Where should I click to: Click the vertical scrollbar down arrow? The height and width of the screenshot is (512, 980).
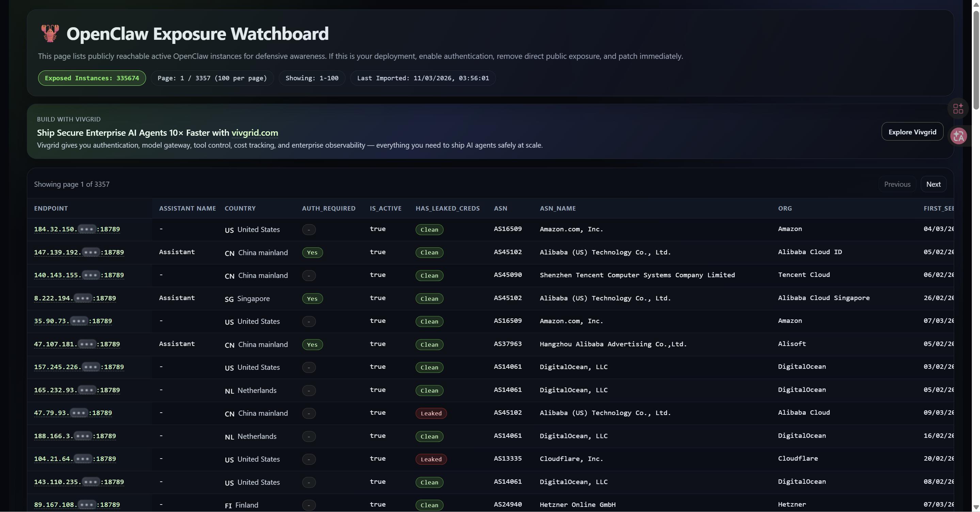click(x=976, y=507)
